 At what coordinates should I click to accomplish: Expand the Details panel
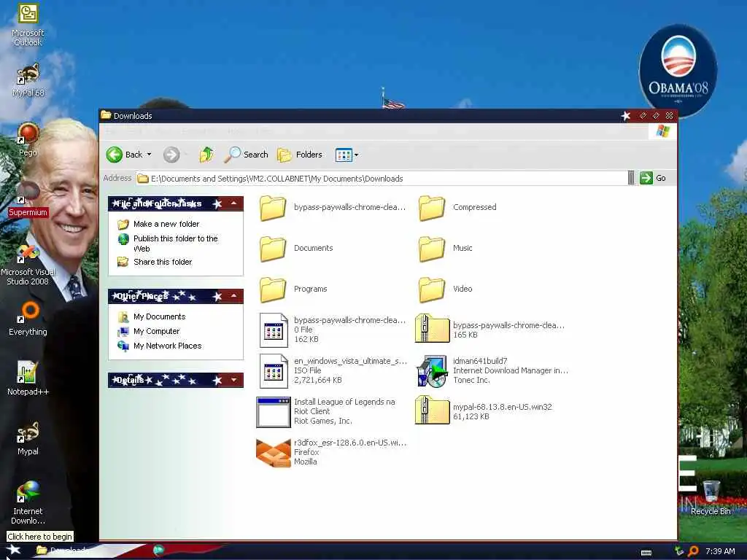tap(234, 380)
